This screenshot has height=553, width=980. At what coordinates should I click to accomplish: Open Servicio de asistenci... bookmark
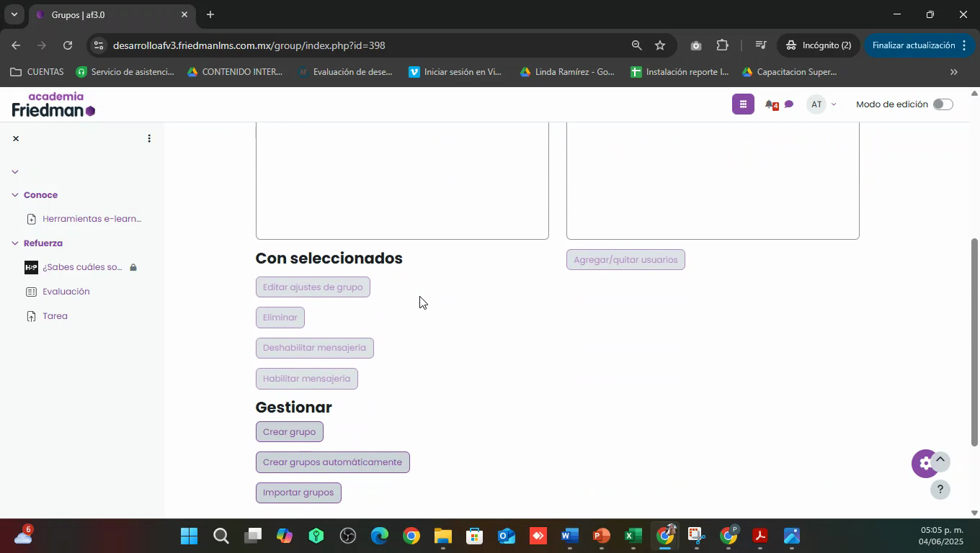point(125,72)
